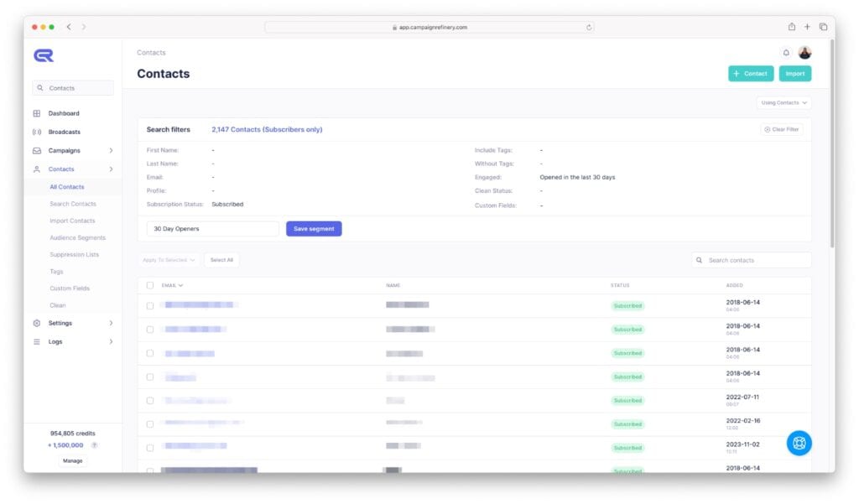Open the Dashboard grid icon

37,113
